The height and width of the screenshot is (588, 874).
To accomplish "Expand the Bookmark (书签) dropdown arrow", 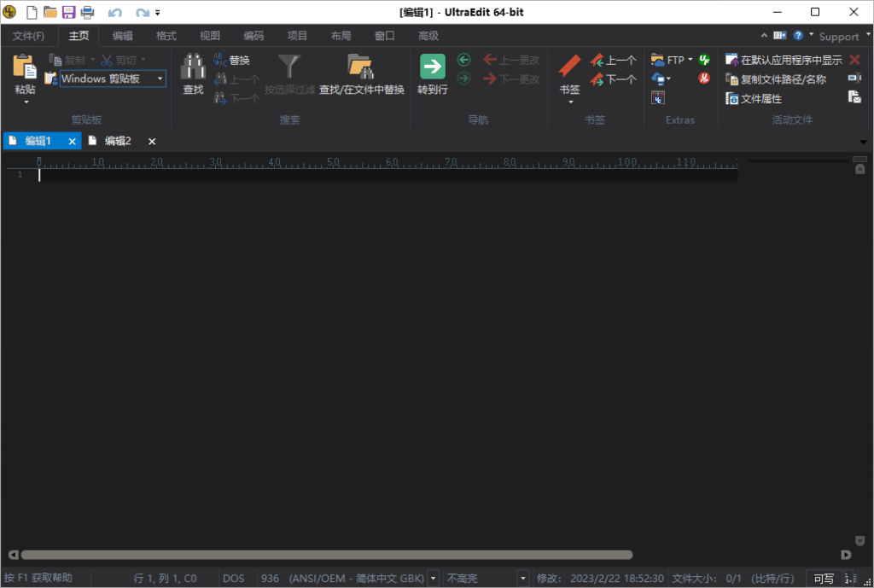I will [x=571, y=102].
